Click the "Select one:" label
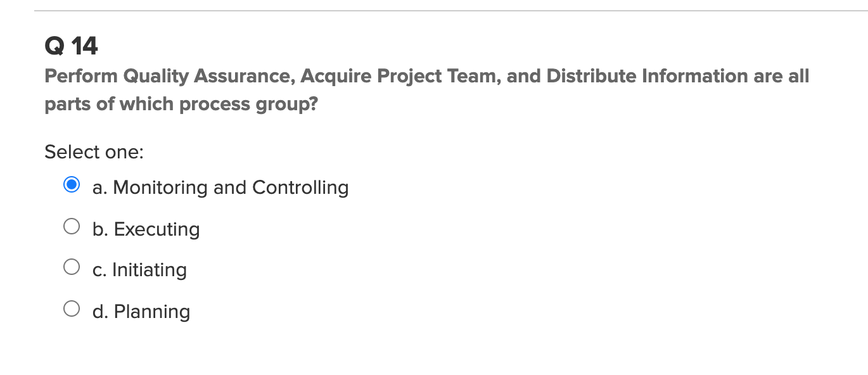This screenshot has height=375, width=868. point(94,152)
